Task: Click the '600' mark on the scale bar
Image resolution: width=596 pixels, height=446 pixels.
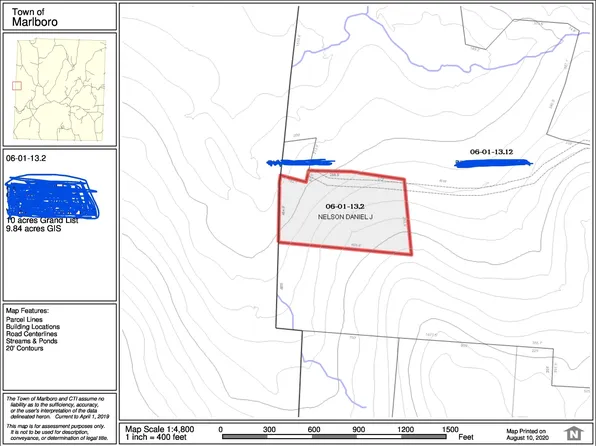Action: tap(314, 429)
